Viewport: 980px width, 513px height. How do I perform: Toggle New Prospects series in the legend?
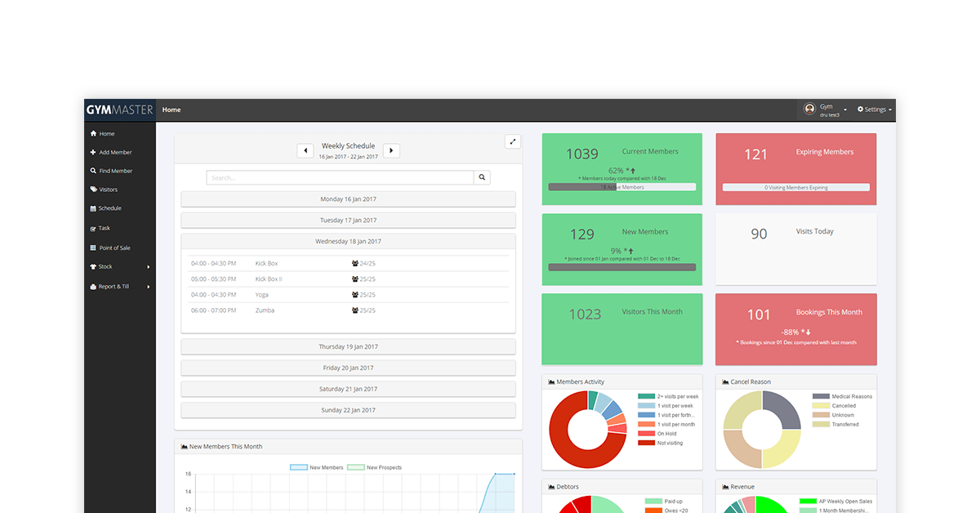pyautogui.click(x=375, y=467)
